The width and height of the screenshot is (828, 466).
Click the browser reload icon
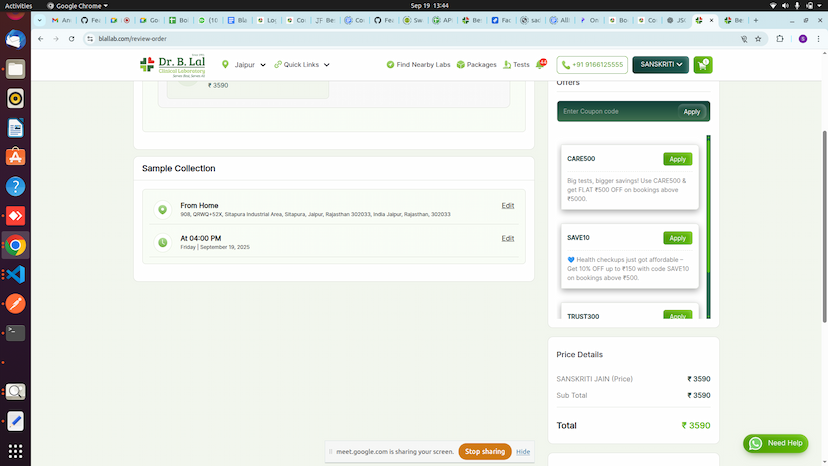[x=73, y=38]
